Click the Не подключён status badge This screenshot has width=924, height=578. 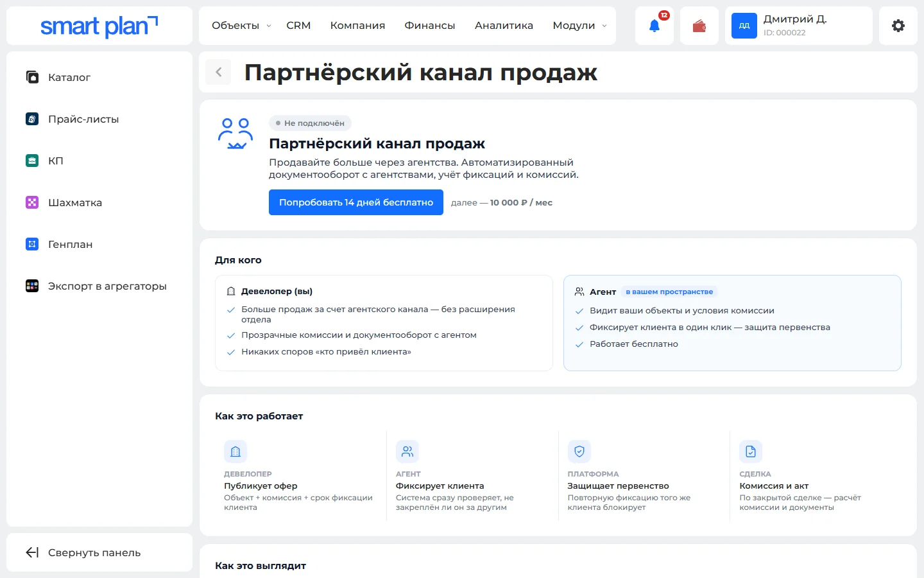point(310,123)
